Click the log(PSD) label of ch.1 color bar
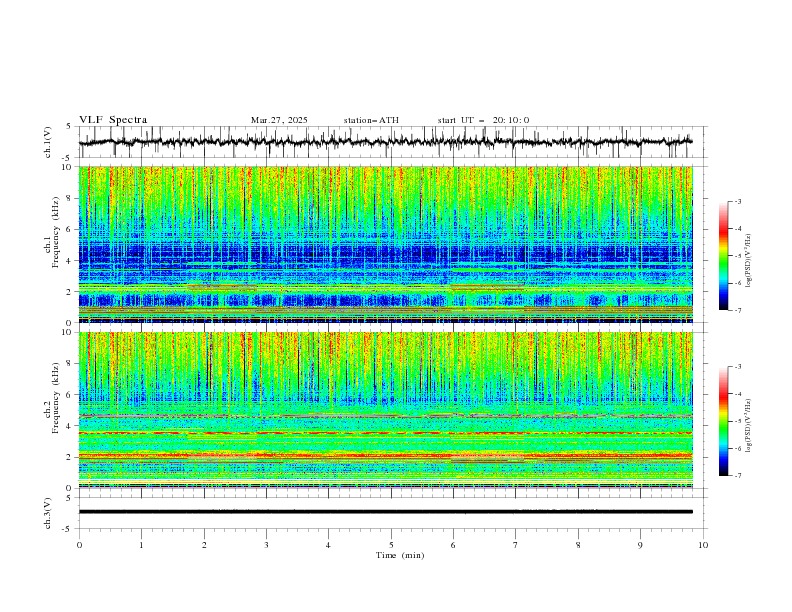This screenshot has height=612, width=792. 748,261
